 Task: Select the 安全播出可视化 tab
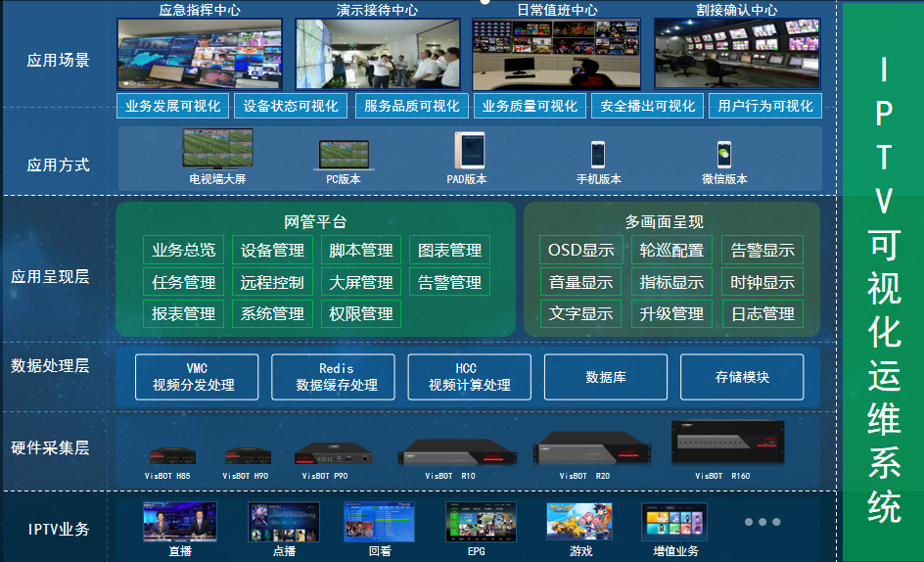click(647, 106)
